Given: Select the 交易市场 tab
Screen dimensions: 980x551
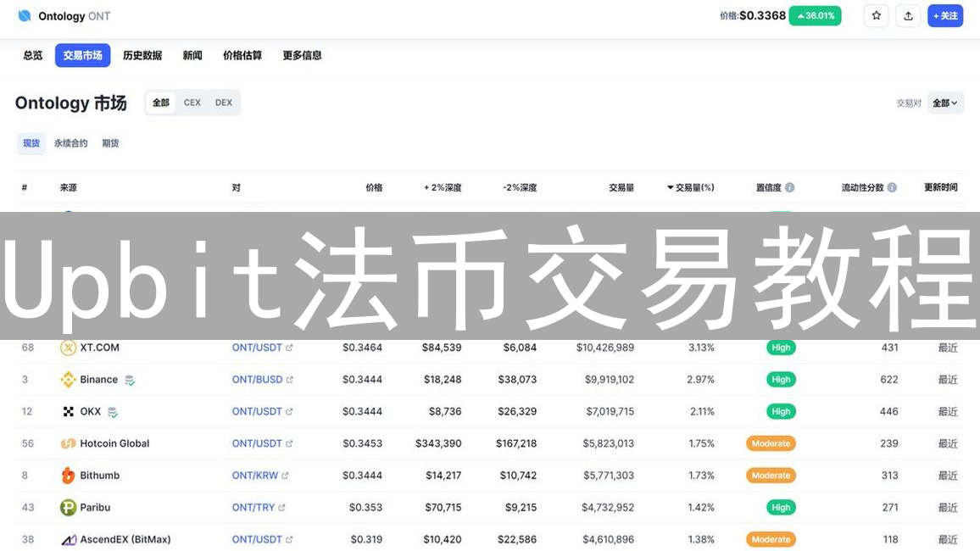Looking at the screenshot, I should (x=82, y=55).
